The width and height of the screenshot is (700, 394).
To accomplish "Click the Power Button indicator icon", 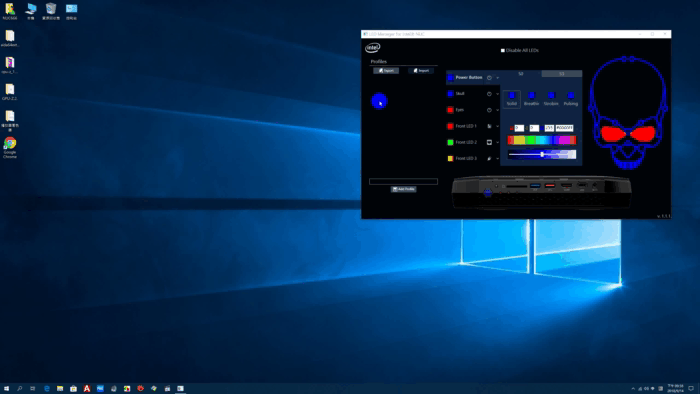I will point(489,78).
